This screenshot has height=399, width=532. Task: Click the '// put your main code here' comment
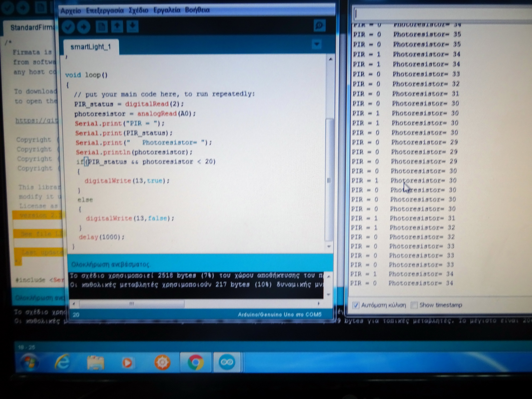(164, 94)
